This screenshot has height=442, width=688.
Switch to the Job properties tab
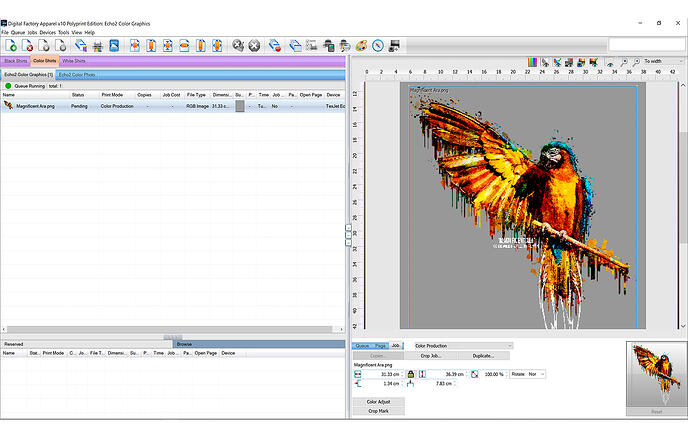(x=395, y=345)
